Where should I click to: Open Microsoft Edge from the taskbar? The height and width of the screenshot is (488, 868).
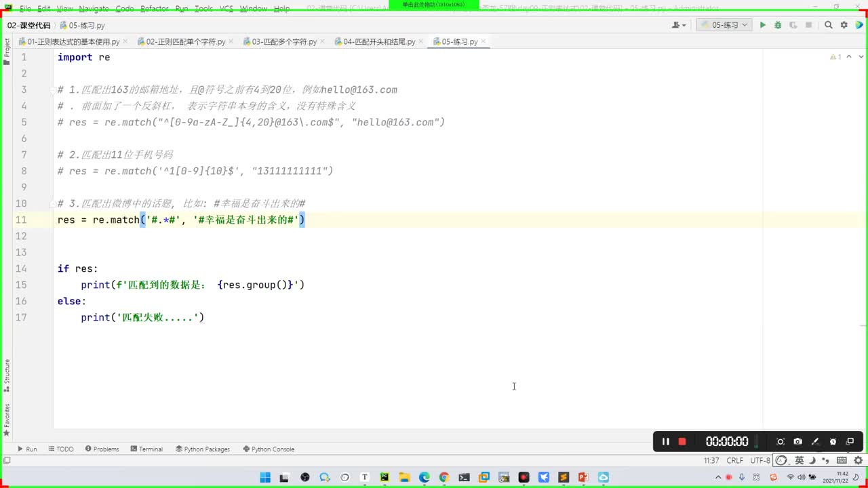point(425,477)
